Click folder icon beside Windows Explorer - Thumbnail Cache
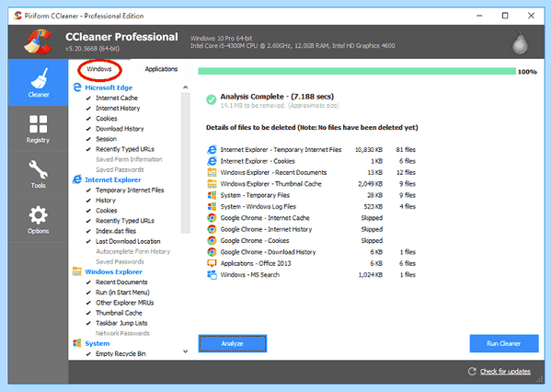 (212, 183)
